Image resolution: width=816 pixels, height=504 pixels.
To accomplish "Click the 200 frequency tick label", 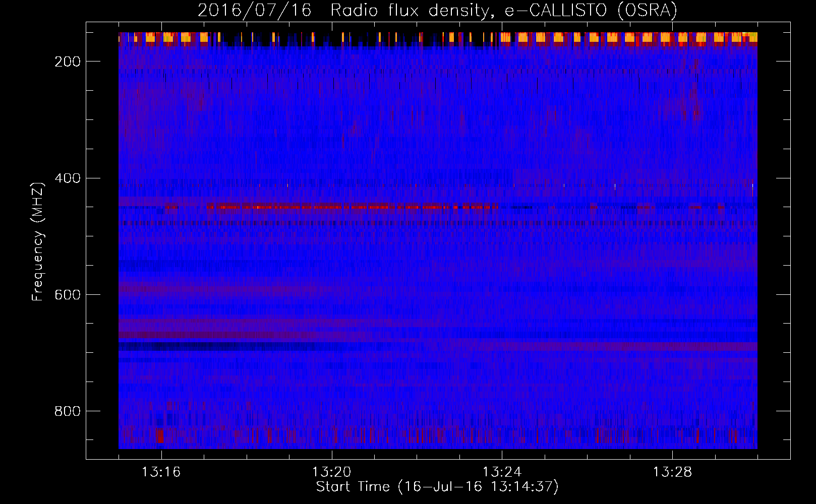I will [x=68, y=61].
